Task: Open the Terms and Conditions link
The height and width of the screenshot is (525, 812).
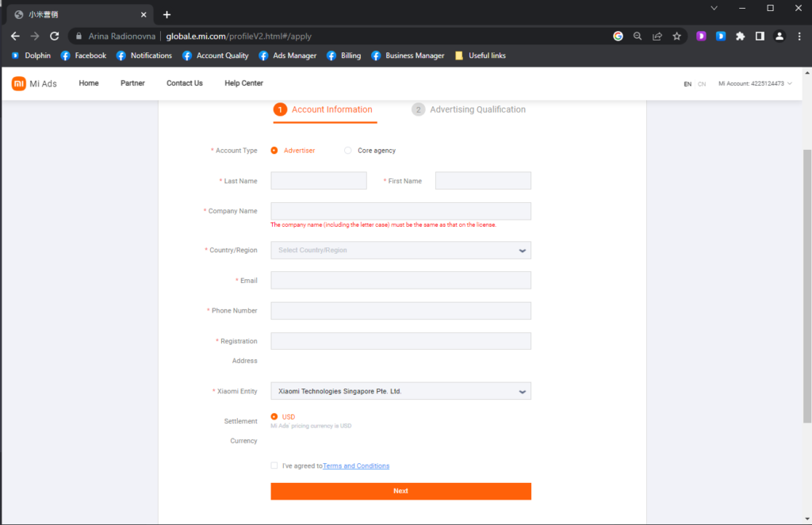Action: tap(356, 466)
